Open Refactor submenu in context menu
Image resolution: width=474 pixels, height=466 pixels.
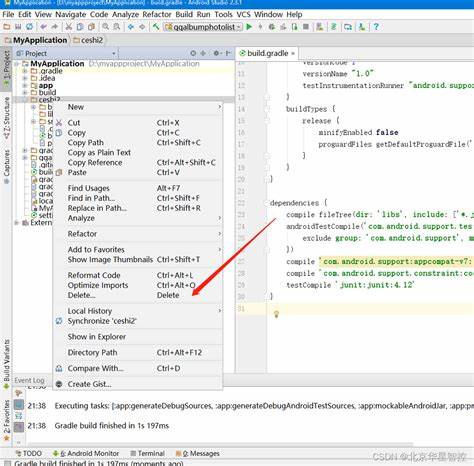pyautogui.click(x=138, y=234)
